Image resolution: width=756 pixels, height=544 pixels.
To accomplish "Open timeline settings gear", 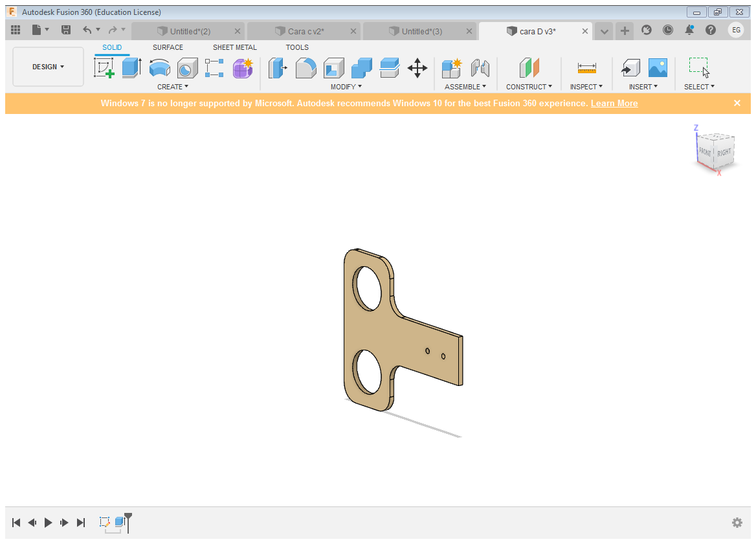I will click(x=737, y=522).
